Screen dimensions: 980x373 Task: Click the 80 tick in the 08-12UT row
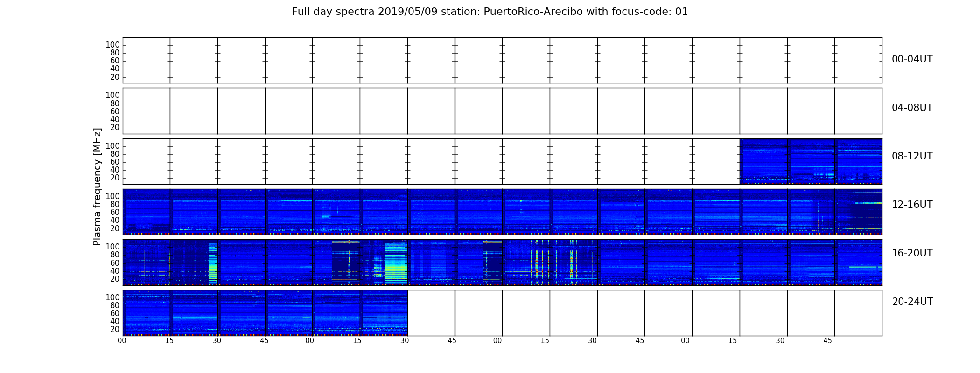tap(115, 154)
